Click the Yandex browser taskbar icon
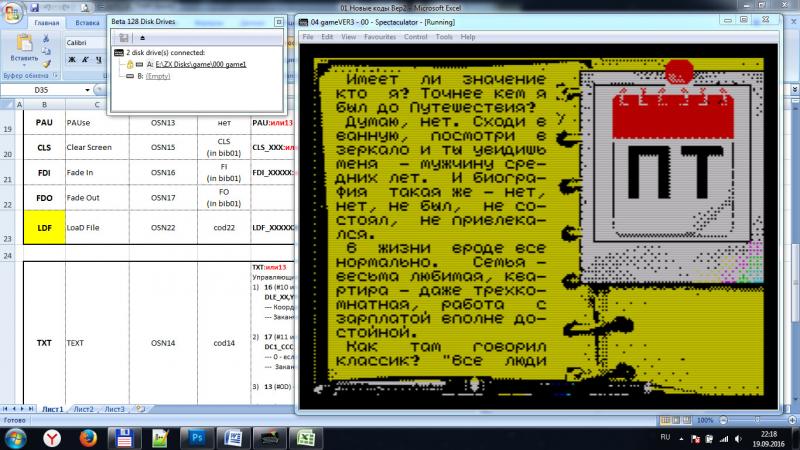Screen dimensions: 800x450 pyautogui.click(x=51, y=437)
